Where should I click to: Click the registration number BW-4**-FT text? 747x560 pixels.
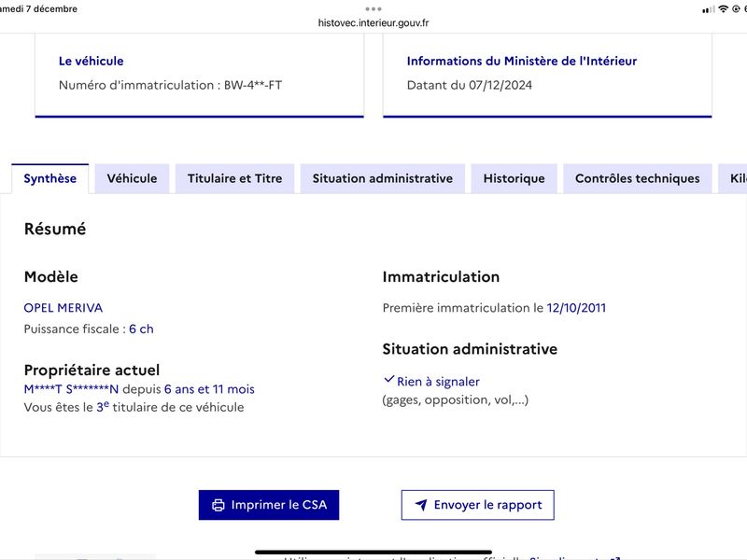(x=253, y=85)
